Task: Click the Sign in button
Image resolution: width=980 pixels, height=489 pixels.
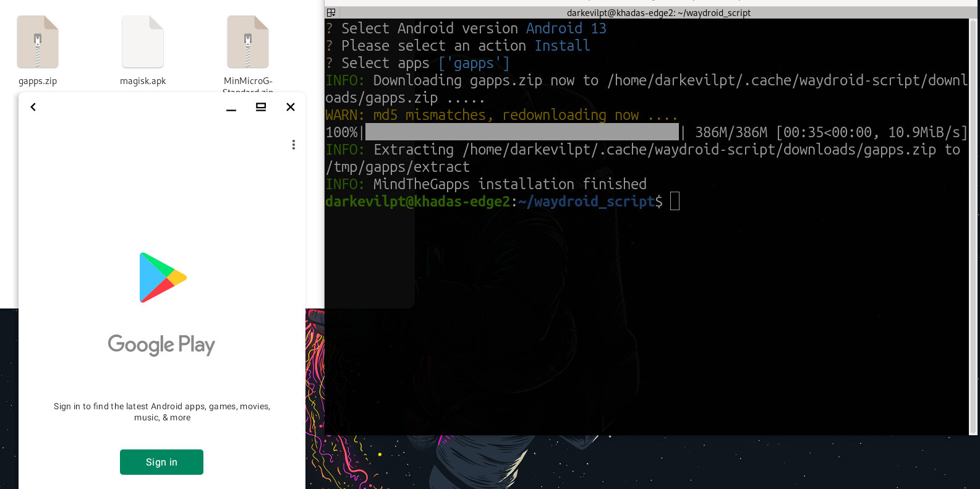Action: [x=161, y=462]
